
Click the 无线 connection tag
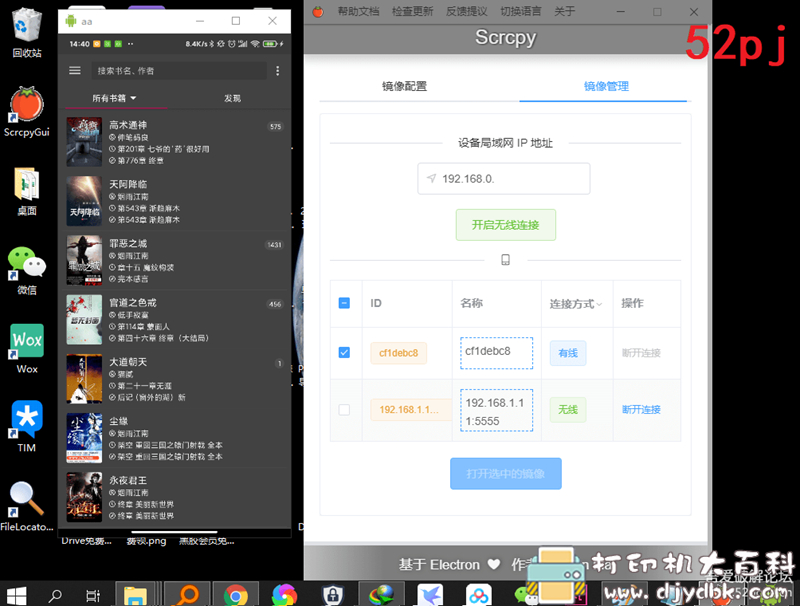point(568,410)
